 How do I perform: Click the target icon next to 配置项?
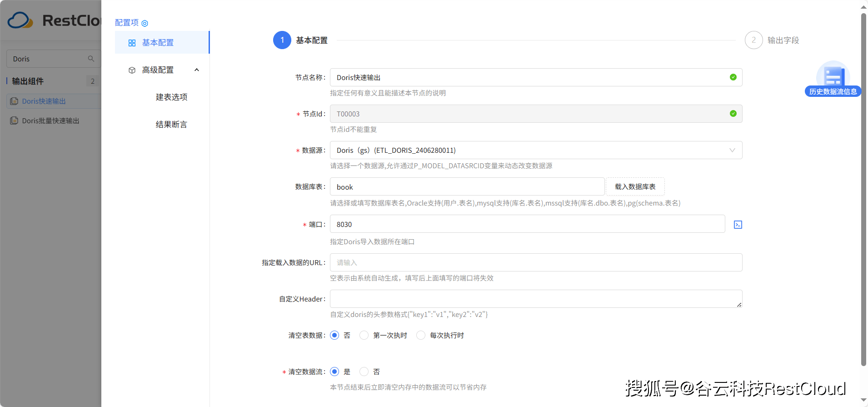pyautogui.click(x=145, y=23)
